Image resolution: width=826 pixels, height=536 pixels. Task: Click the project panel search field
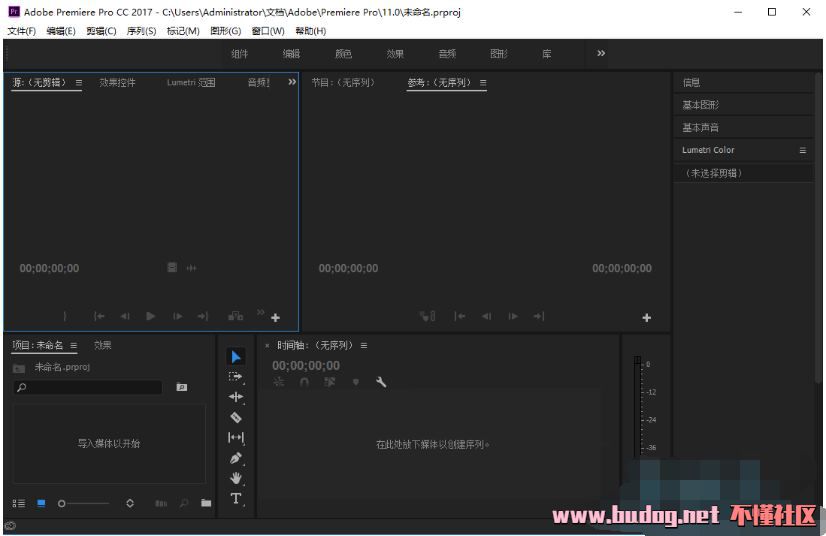point(88,387)
